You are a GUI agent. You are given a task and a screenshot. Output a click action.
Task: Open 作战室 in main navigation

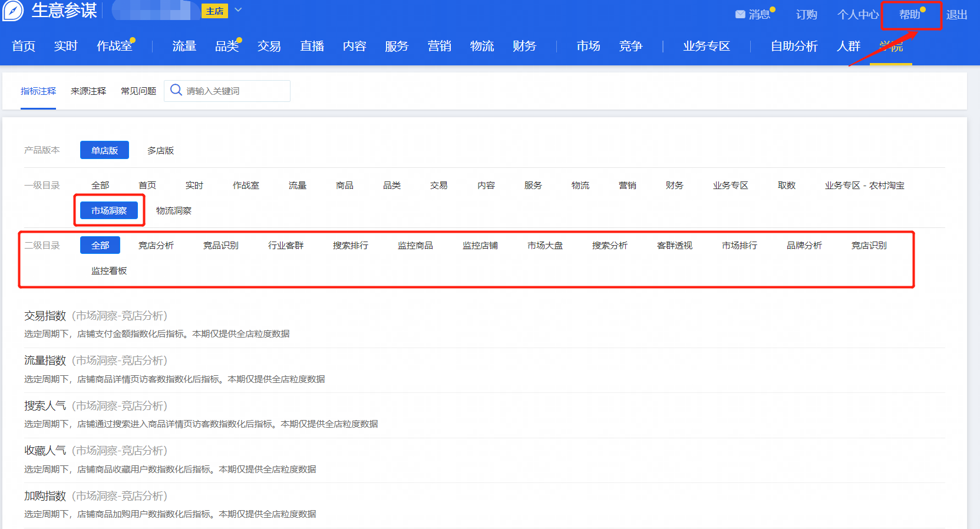[114, 46]
